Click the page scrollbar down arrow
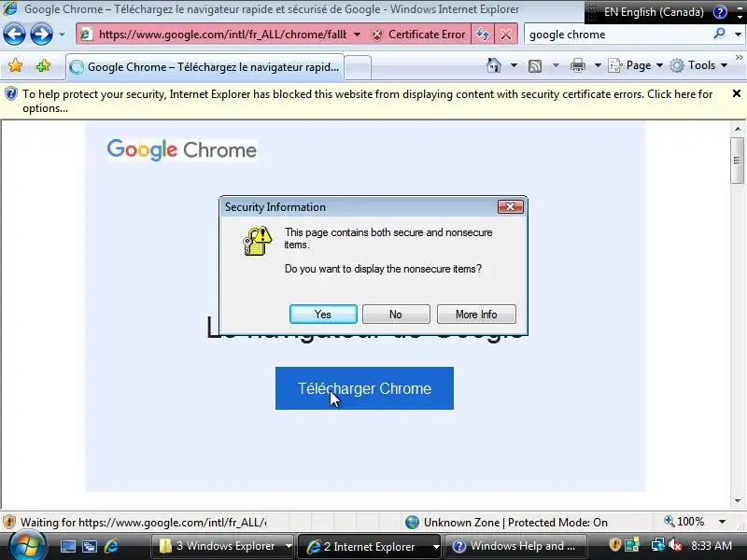Screen dimensions: 747x560 [738, 501]
